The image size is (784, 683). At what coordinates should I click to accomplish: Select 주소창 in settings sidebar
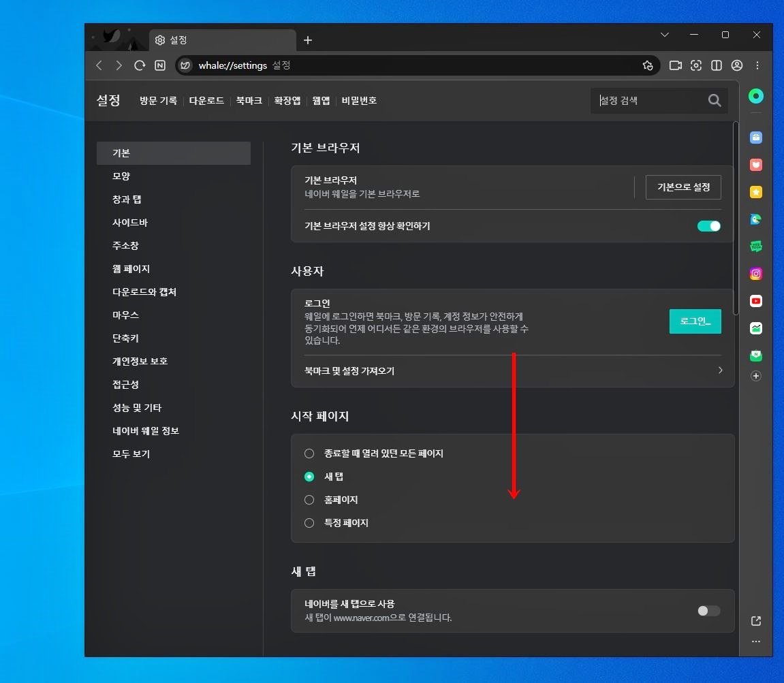coord(174,246)
